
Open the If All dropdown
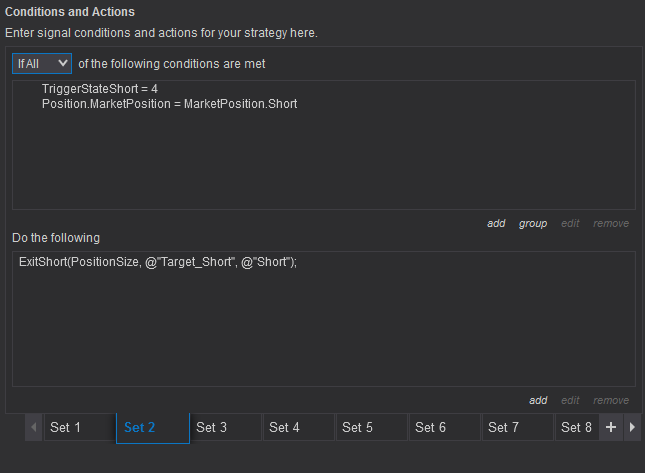click(x=41, y=63)
